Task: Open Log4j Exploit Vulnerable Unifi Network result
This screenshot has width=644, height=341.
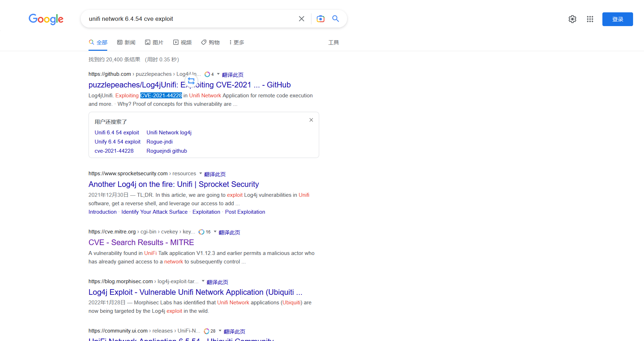Action: 195,292
